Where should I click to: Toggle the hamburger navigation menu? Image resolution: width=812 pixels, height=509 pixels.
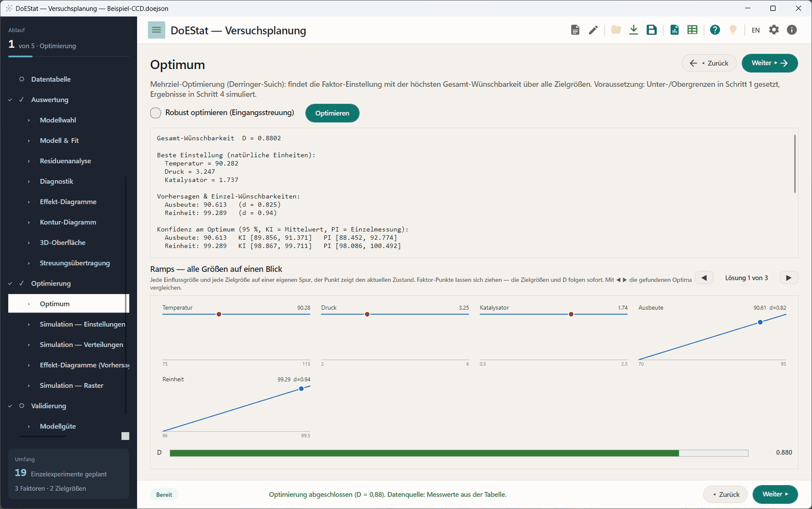click(x=156, y=30)
